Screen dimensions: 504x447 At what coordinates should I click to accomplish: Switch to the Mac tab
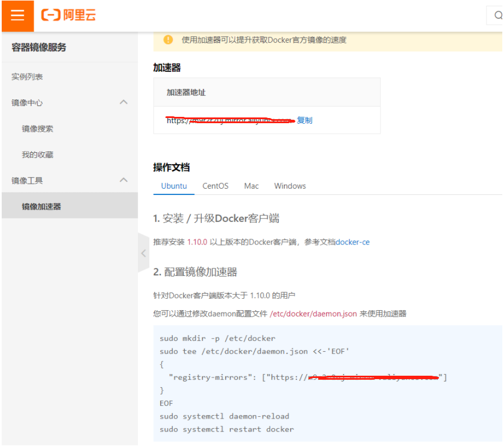pyautogui.click(x=251, y=186)
